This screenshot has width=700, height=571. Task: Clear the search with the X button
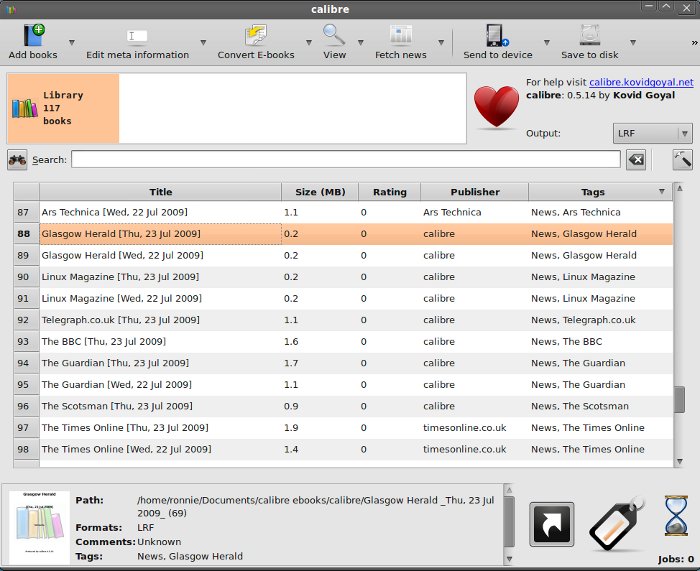point(636,160)
